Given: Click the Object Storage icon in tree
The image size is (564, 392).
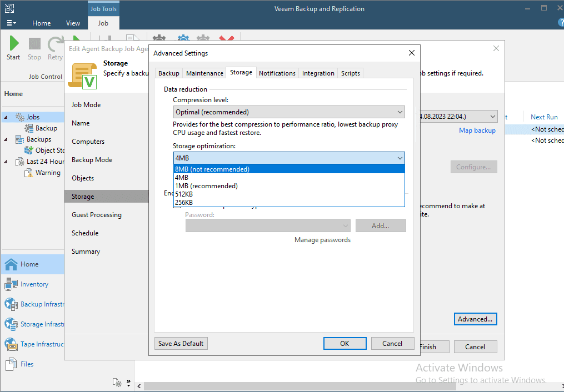Looking at the screenshot, I should coord(29,150).
